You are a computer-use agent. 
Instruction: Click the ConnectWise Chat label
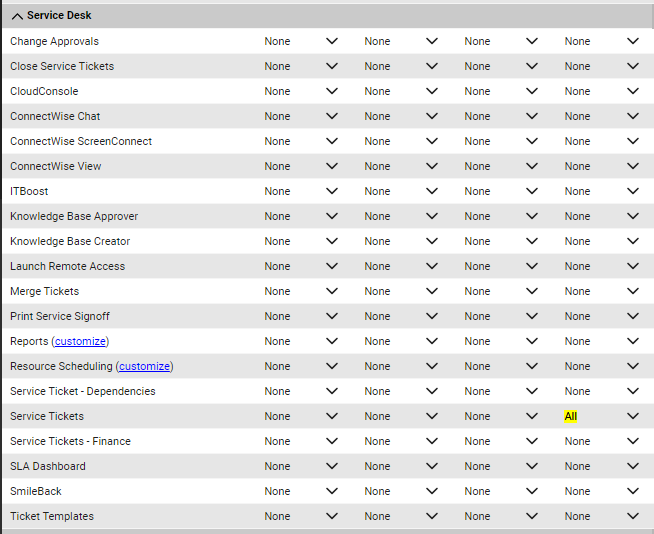[55, 116]
